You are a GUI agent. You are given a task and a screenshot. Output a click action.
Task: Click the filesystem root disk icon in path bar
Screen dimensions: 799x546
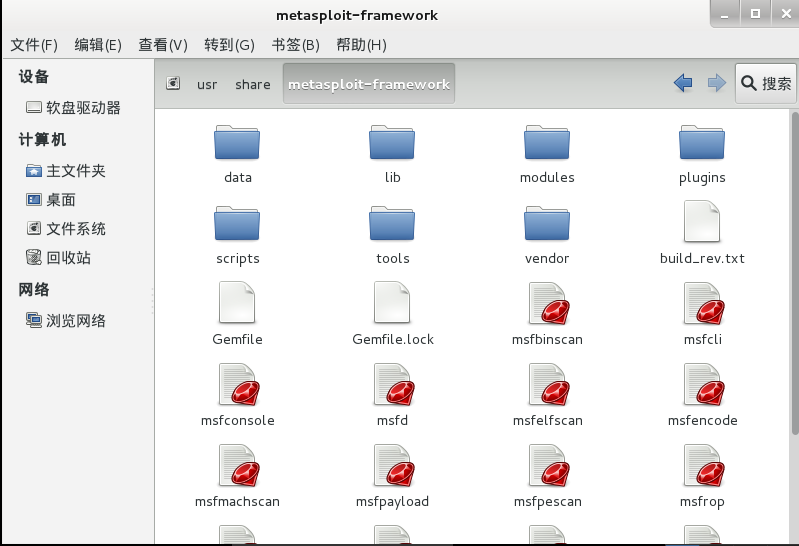coord(173,83)
